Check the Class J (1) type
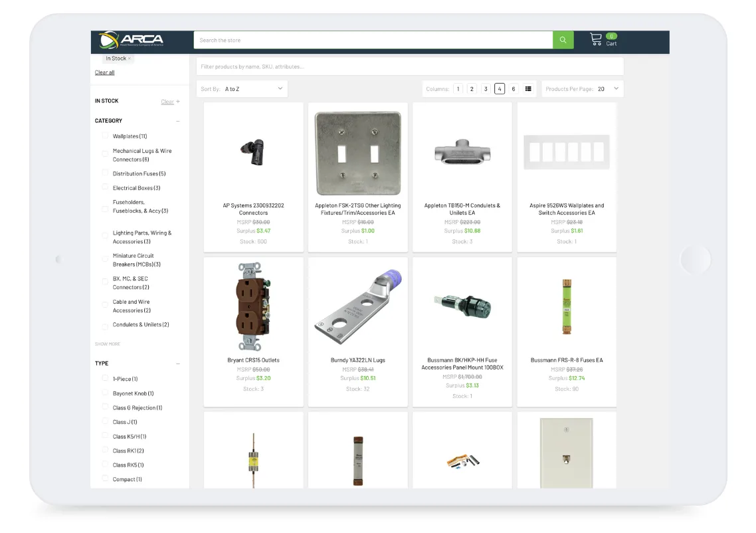 pyautogui.click(x=105, y=421)
